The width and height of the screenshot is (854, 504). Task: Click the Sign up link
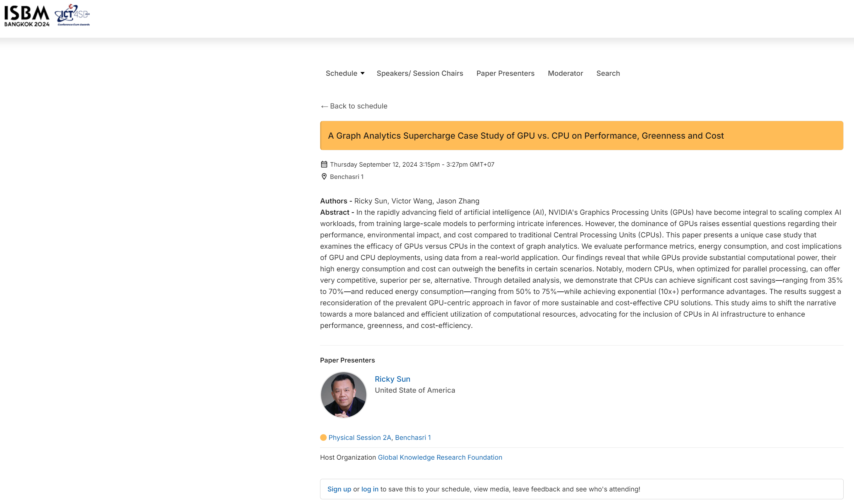(x=339, y=489)
